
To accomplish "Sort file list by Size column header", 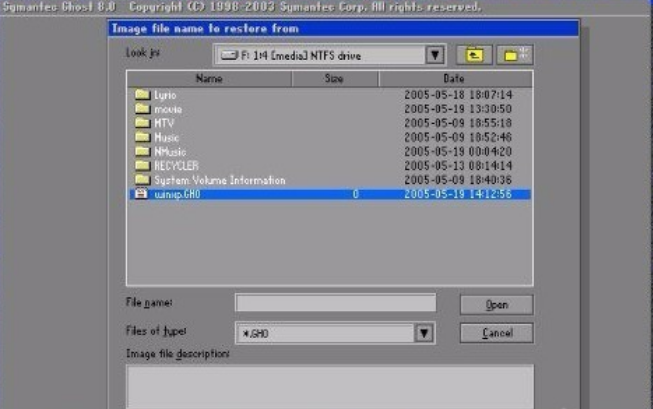I will coord(334,78).
